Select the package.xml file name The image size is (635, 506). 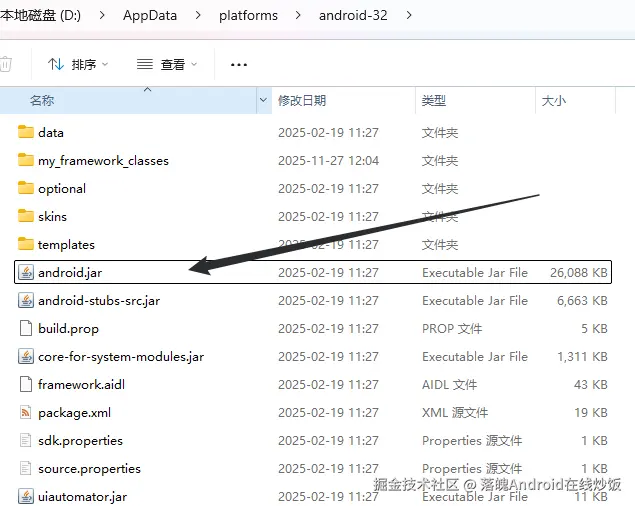(74, 413)
